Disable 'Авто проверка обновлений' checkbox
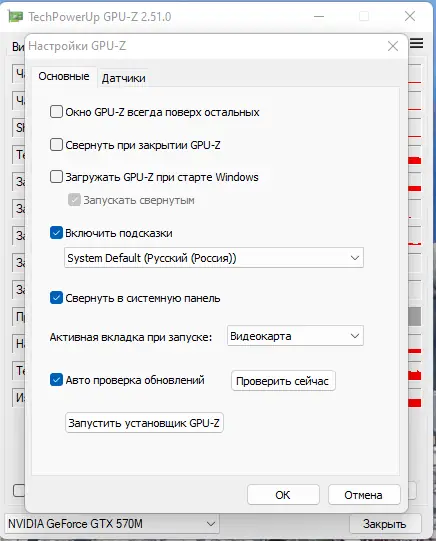Screen dimensions: 436x541 pyautogui.click(x=56, y=380)
